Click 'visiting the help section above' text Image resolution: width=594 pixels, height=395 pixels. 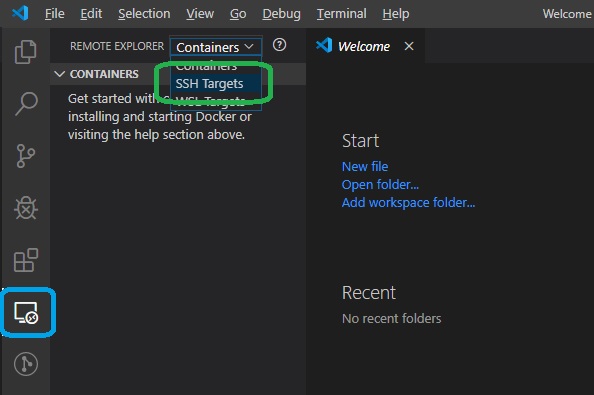click(x=156, y=134)
